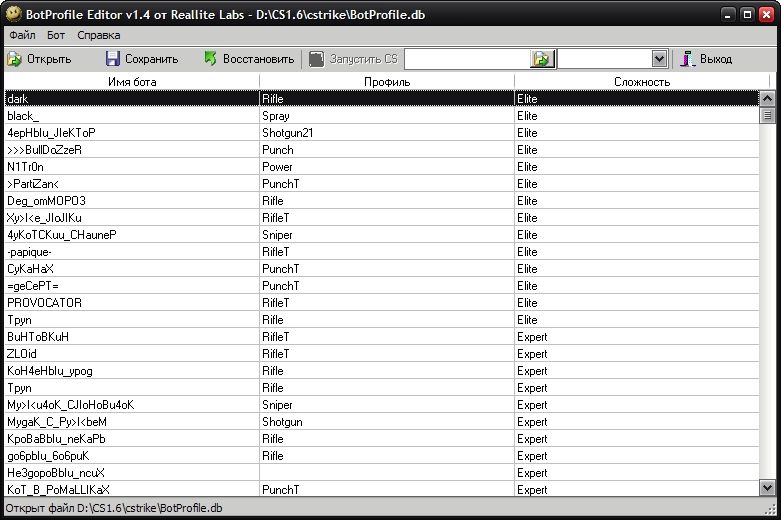This screenshot has width=781, height=520.
Task: Select the bot Xy>I<e_JIoJIKu
Action: 382,218
